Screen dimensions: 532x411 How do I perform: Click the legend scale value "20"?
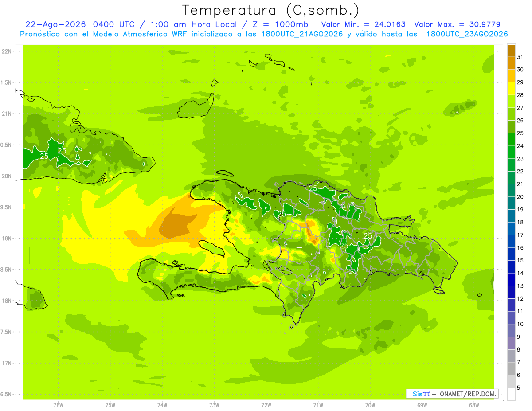[x=520, y=197]
